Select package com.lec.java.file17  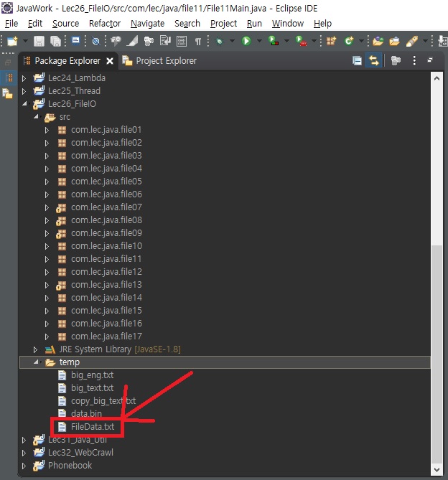click(x=106, y=337)
